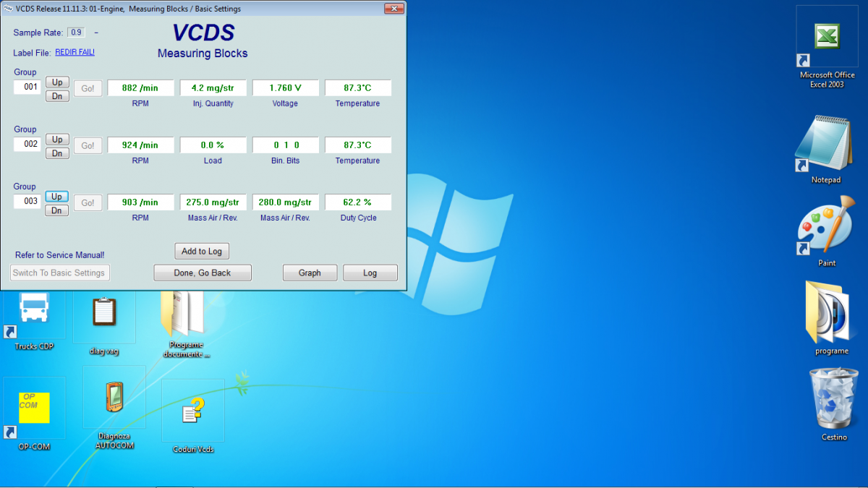Click the 280.0 mg/str mass air value
868x488 pixels.
point(286,202)
